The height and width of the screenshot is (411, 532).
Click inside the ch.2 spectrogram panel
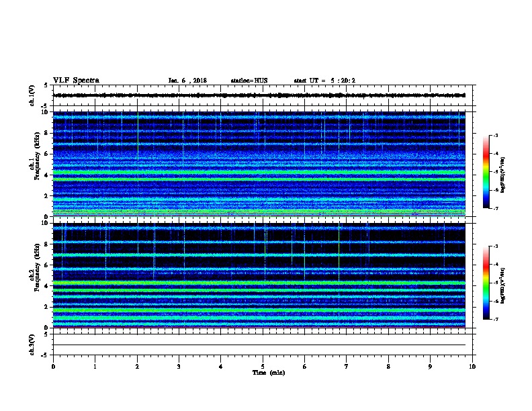tap(259, 275)
